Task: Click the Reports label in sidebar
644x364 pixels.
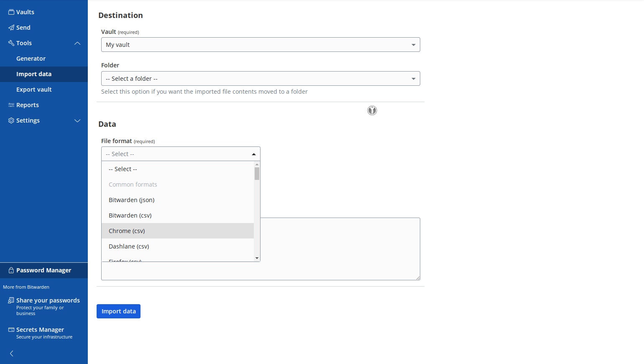Action: pyautogui.click(x=28, y=105)
